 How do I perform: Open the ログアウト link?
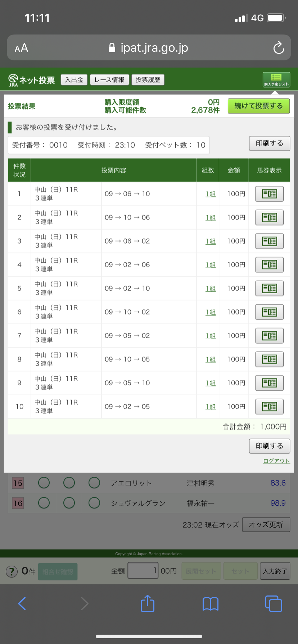click(x=276, y=461)
